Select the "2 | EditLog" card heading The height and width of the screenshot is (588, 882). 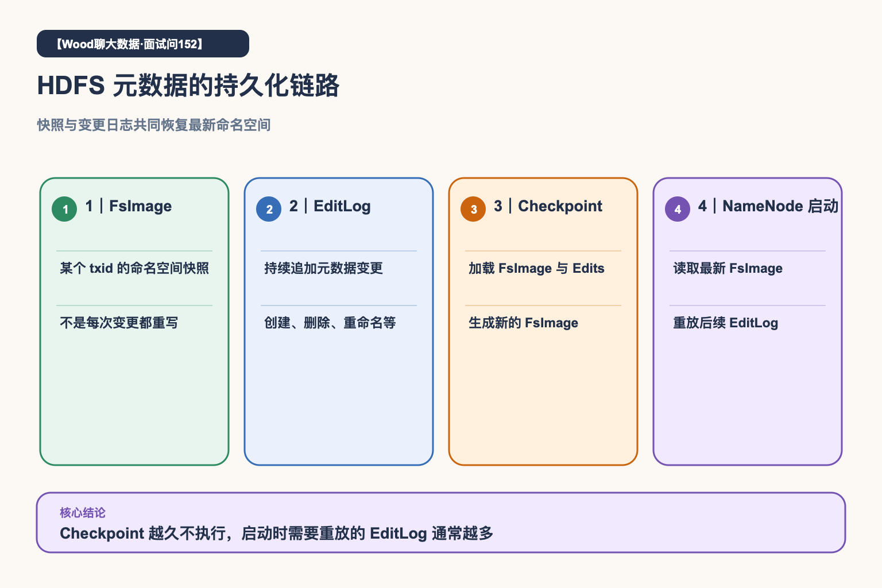[x=330, y=206]
